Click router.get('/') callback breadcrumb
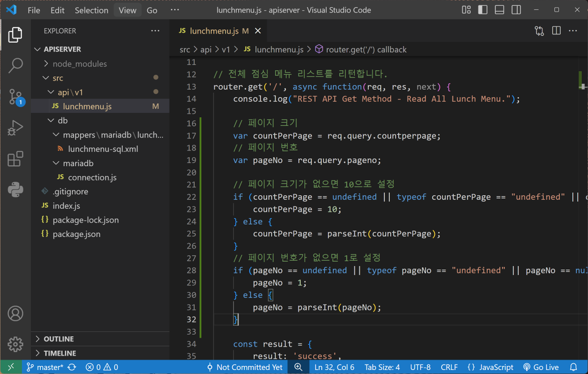This screenshot has height=374, width=588. 361,49
